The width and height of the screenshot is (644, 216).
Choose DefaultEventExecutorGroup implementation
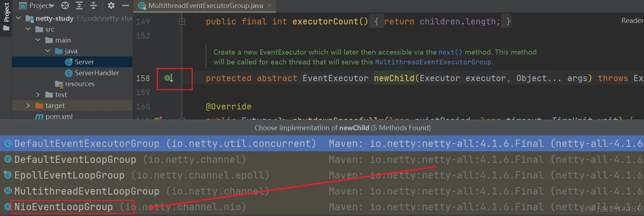322,143
